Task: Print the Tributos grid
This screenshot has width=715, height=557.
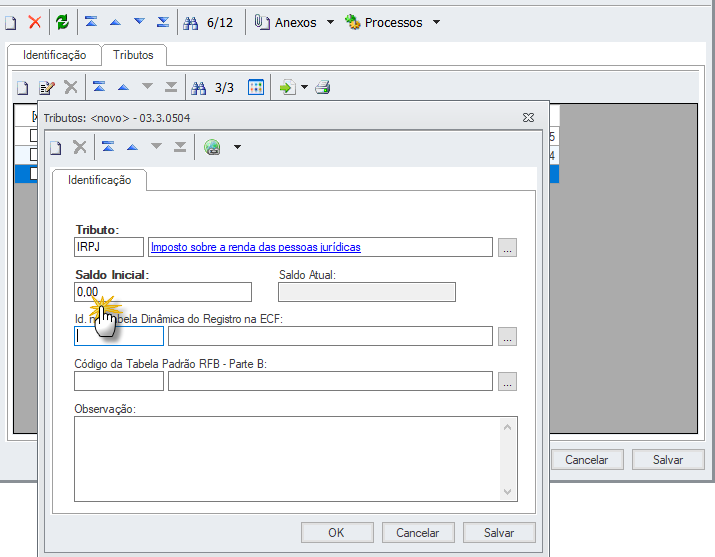Action: coord(323,87)
